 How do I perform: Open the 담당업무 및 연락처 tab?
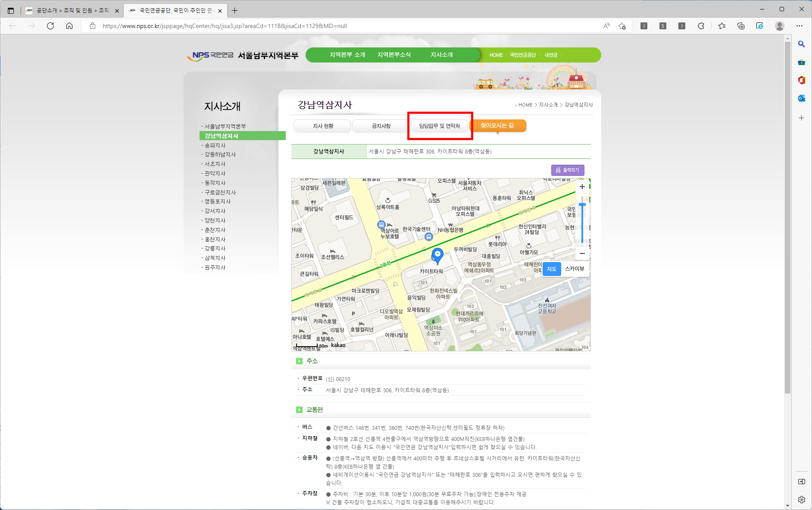click(x=439, y=126)
